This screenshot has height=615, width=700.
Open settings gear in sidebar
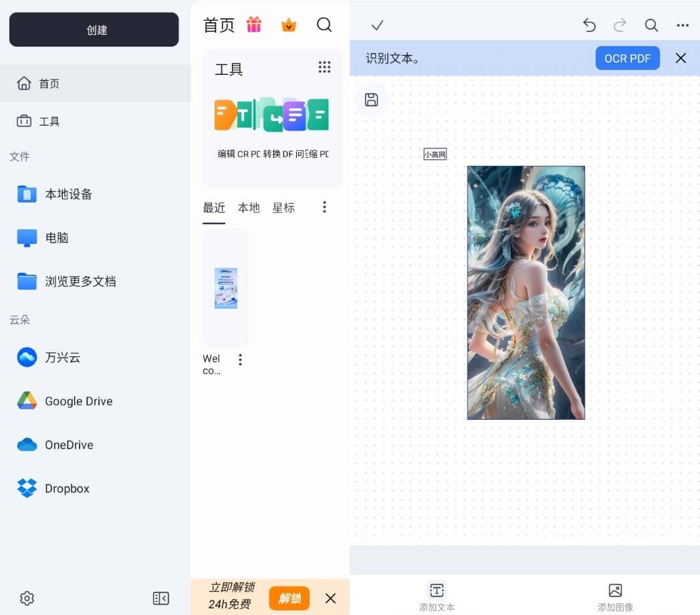[27, 598]
